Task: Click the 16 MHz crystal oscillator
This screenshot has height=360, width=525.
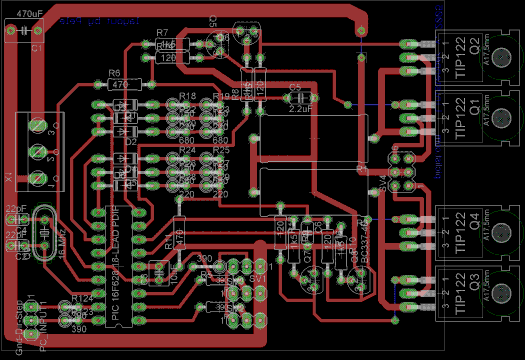Action: click(x=45, y=233)
